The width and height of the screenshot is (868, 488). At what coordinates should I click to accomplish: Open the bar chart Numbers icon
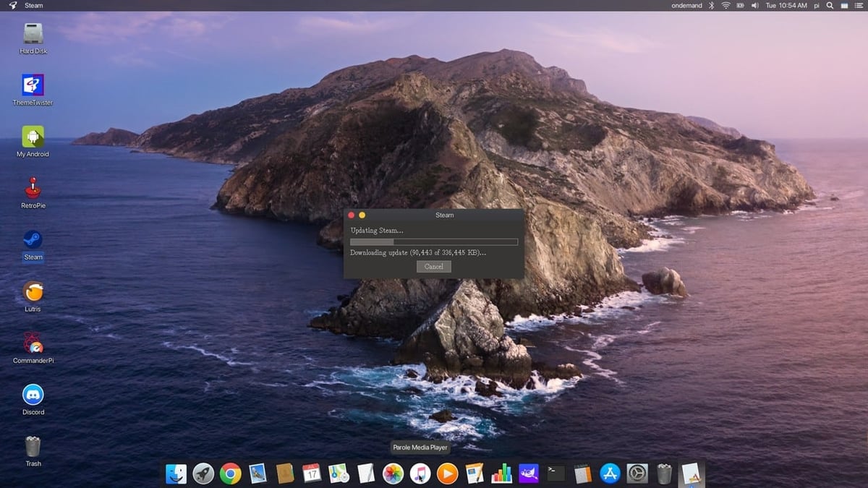501,474
